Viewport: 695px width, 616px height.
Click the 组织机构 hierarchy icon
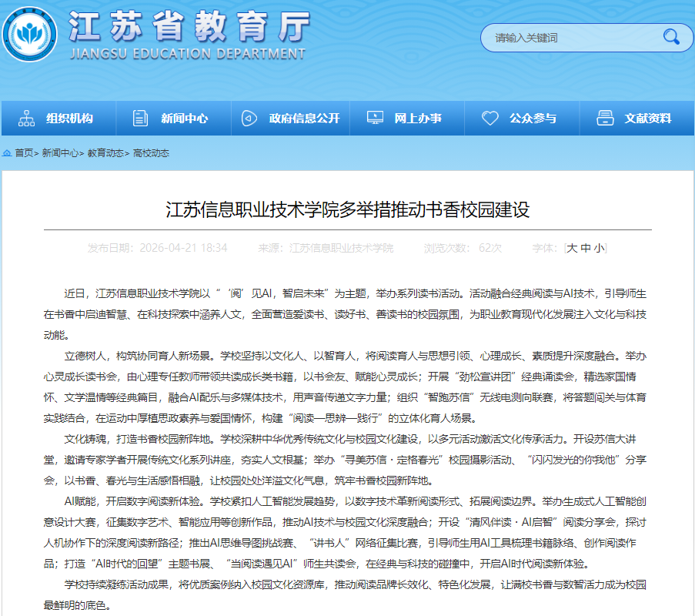click(27, 118)
